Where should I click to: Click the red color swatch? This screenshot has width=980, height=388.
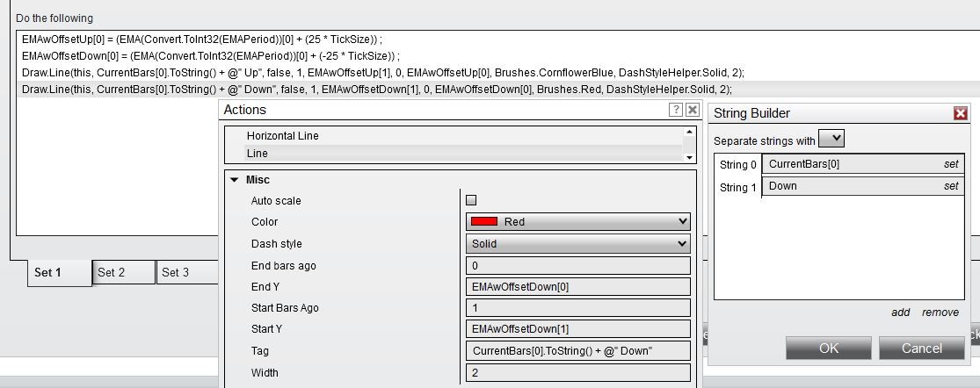(484, 222)
